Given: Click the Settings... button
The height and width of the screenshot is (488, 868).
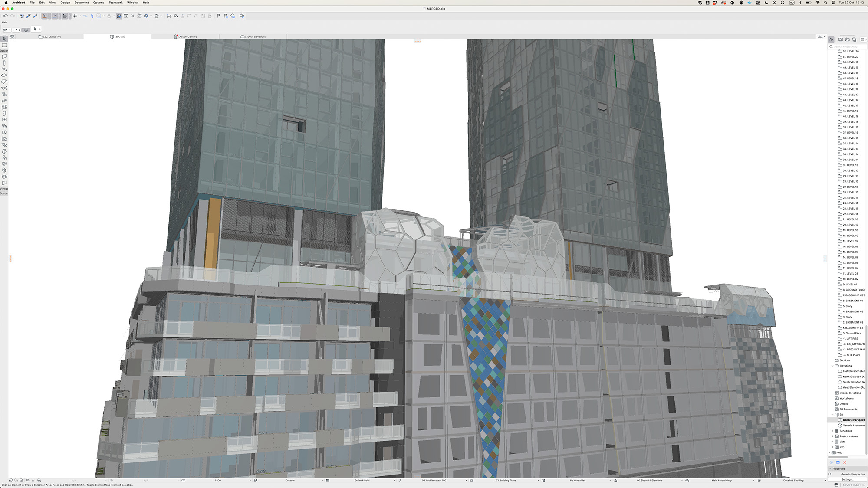Looking at the screenshot, I should pyautogui.click(x=847, y=479).
